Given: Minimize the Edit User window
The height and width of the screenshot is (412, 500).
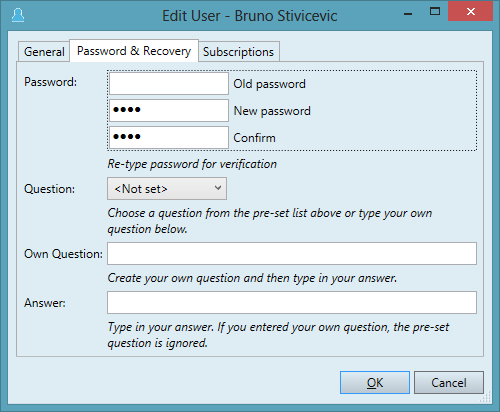Looking at the screenshot, I should pyautogui.click(x=408, y=13).
